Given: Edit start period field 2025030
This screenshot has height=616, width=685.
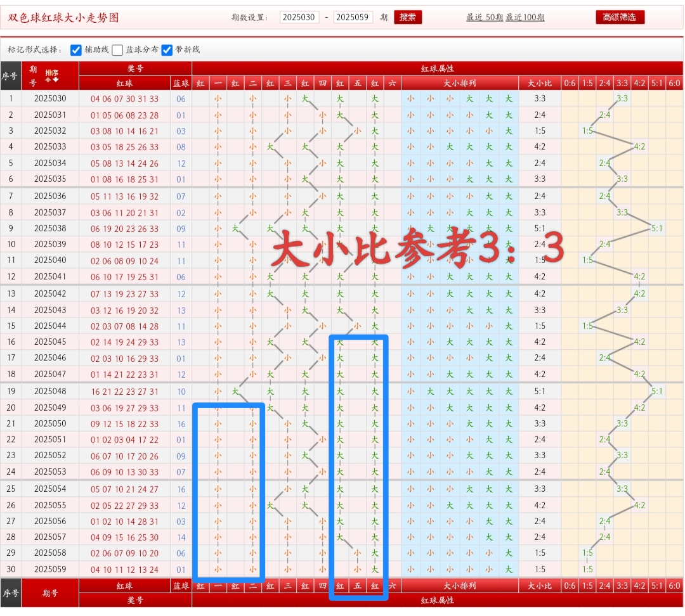Looking at the screenshot, I should 299,18.
